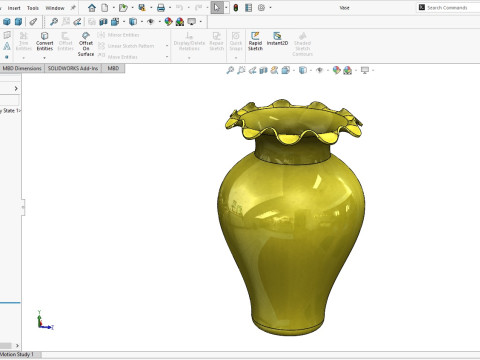This screenshot has width=480, height=360.
Task: Toggle Section View in the heads-up toolbar
Action: pos(263,70)
